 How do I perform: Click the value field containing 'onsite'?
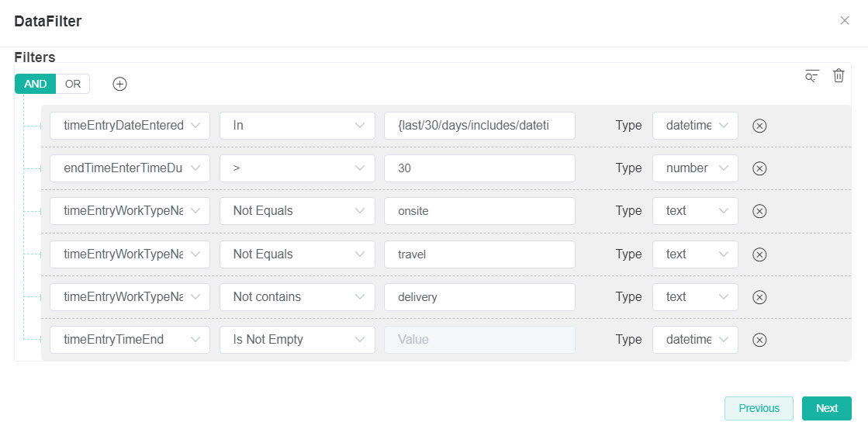pyautogui.click(x=479, y=211)
